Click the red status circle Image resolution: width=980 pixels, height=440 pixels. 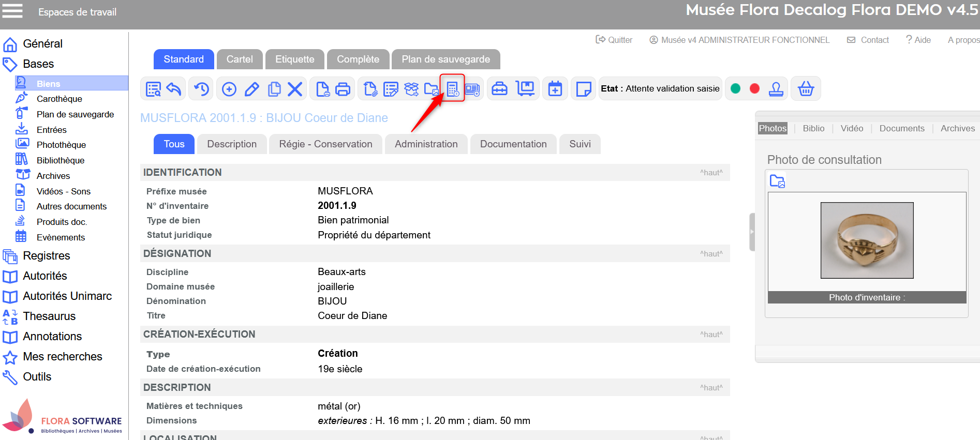tap(754, 88)
